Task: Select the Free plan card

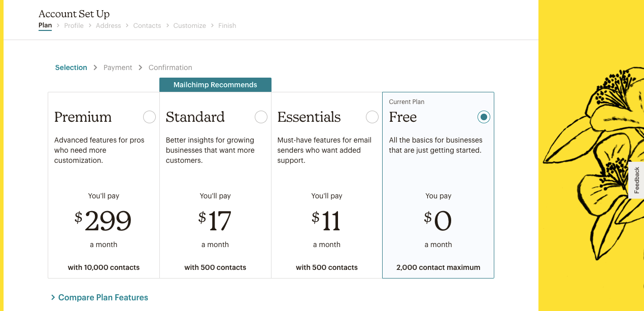Action: click(x=438, y=185)
